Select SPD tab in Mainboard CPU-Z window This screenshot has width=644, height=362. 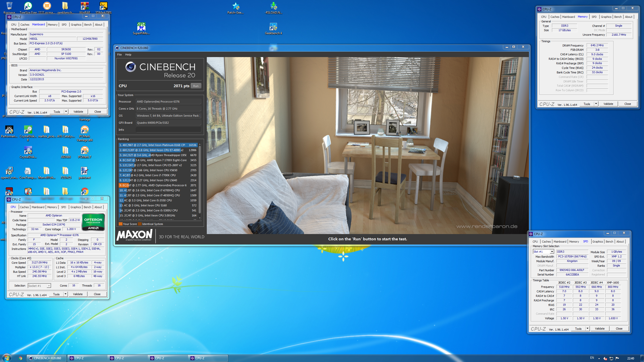pos(64,25)
